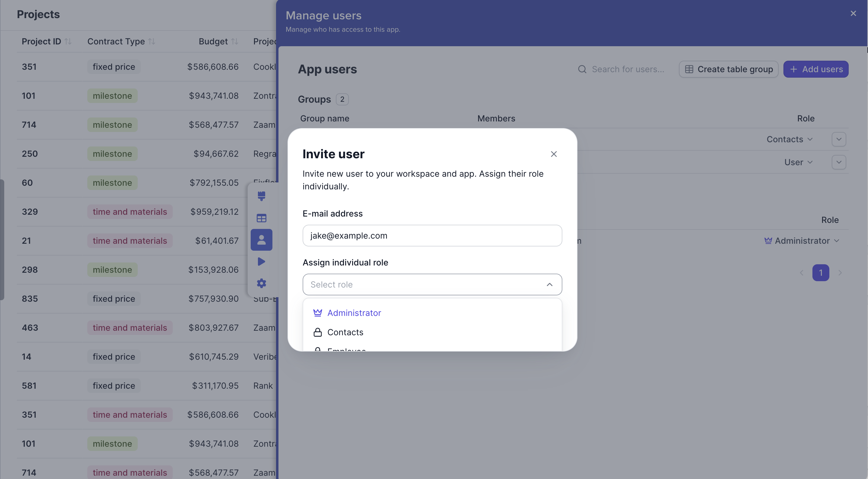Open the settings gear icon in sidebar
Image resolution: width=868 pixels, height=479 pixels.
(x=261, y=283)
